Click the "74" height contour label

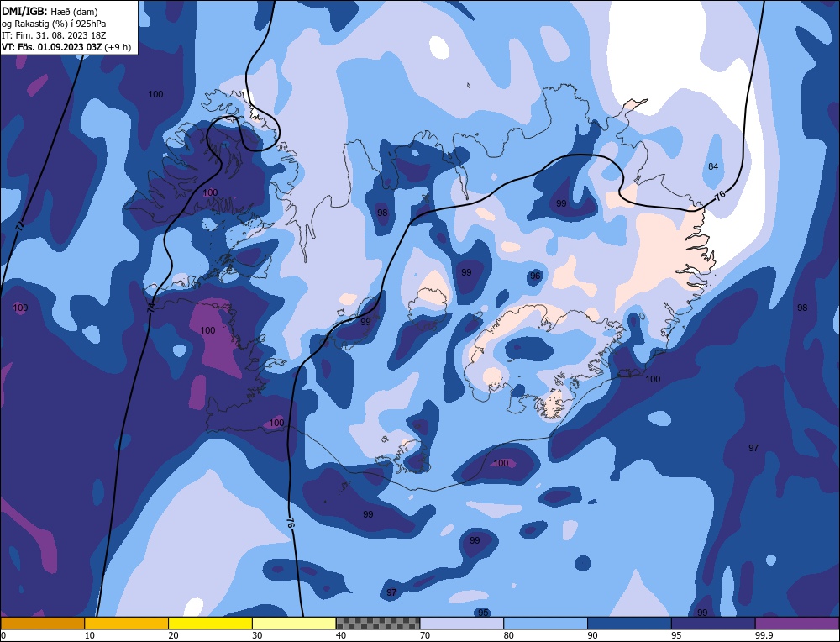[x=150, y=308]
